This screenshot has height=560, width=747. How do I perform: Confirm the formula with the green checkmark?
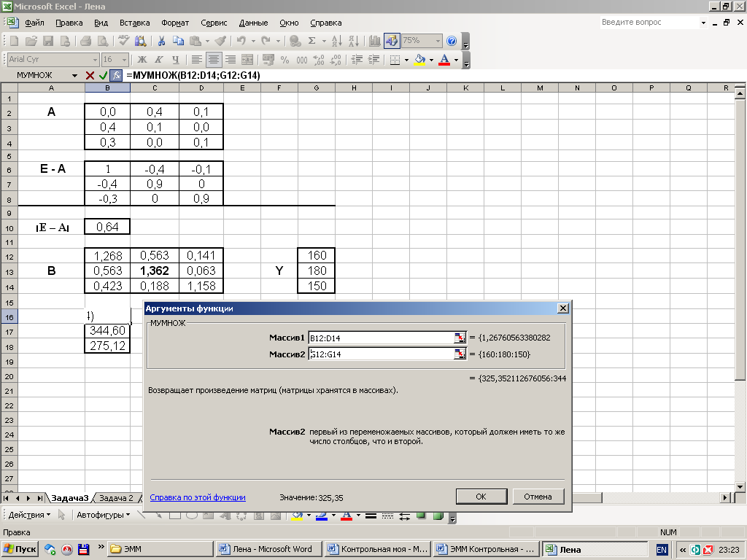(x=103, y=75)
